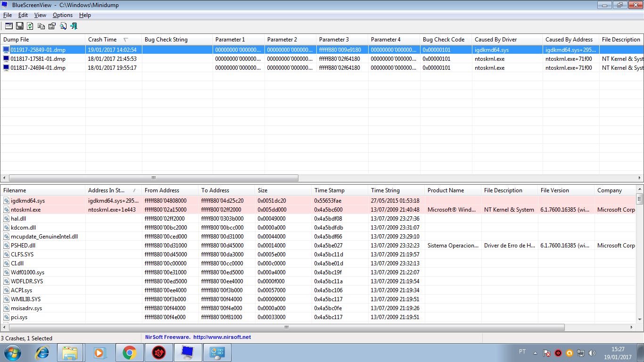Open Google Chrome from taskbar

click(129, 352)
